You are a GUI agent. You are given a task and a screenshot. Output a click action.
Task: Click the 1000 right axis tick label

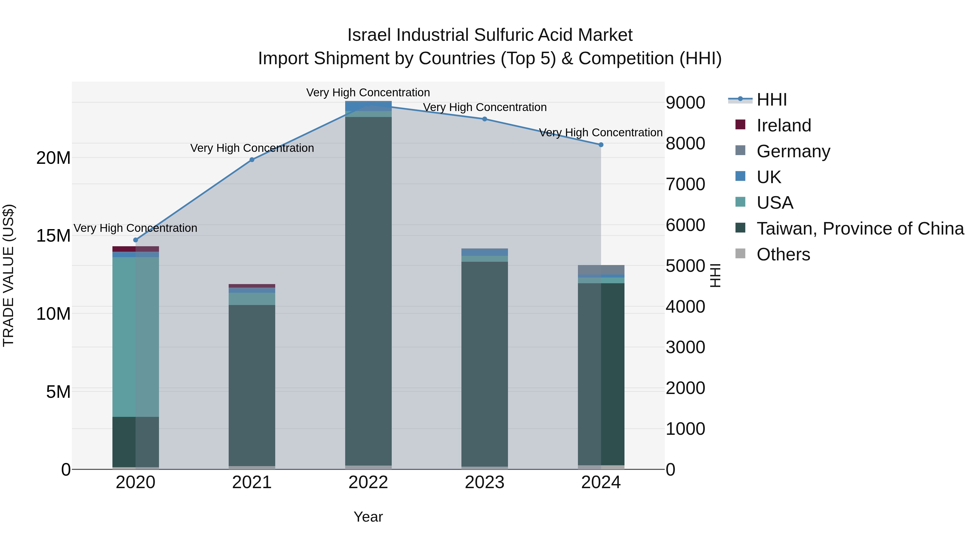pyautogui.click(x=685, y=429)
